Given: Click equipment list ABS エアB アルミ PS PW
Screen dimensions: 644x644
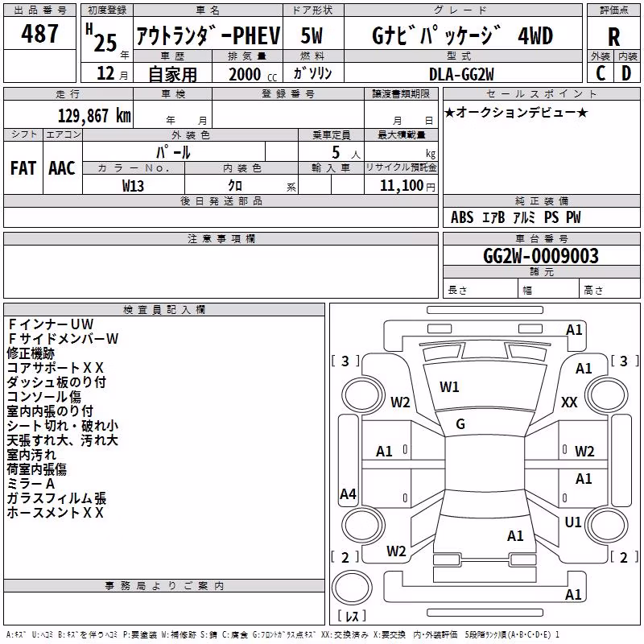Looking at the screenshot, I should [516, 217].
